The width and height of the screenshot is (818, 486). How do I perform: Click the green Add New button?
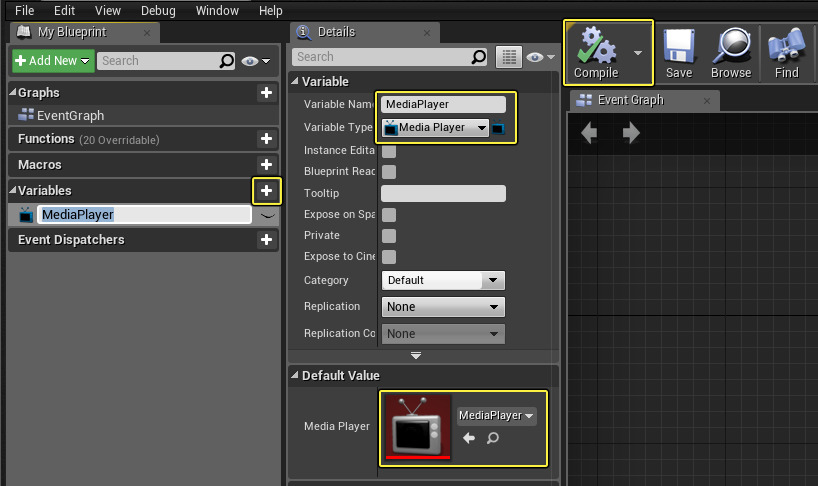coord(53,61)
